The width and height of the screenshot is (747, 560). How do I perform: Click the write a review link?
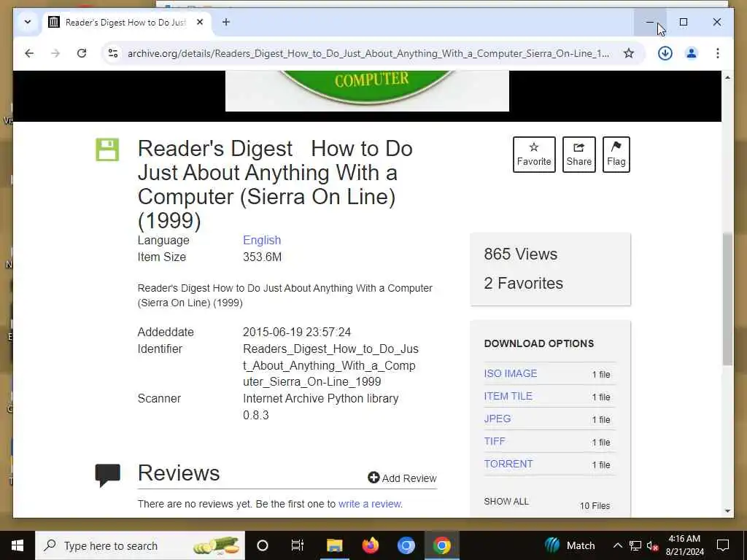(x=370, y=504)
